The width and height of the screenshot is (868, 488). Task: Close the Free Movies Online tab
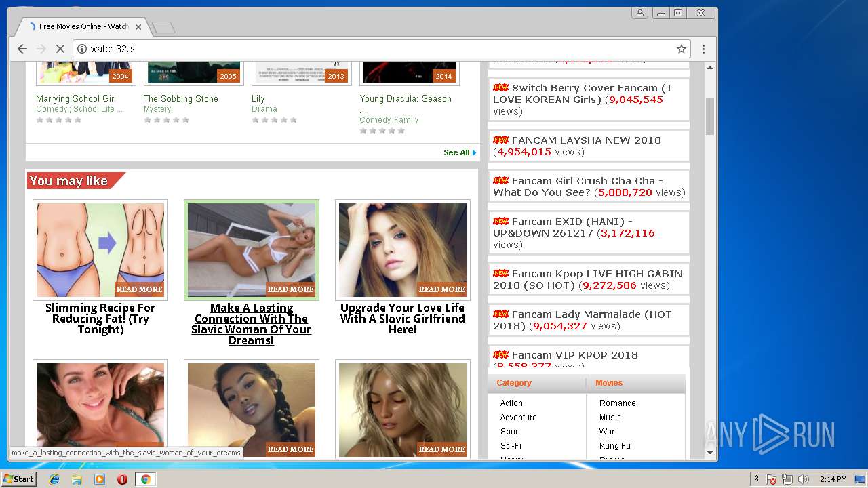(138, 27)
